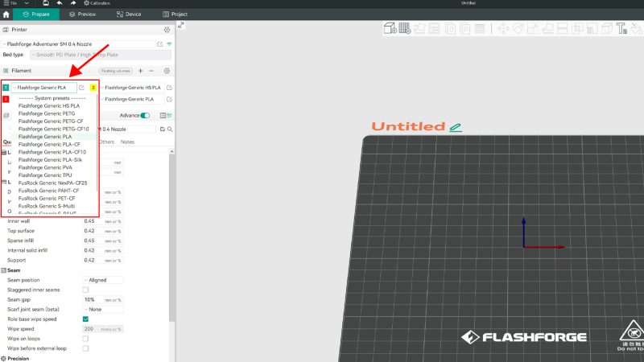Open the Notes settings tab
Viewport: 644px width, 362px height.
tap(127, 142)
